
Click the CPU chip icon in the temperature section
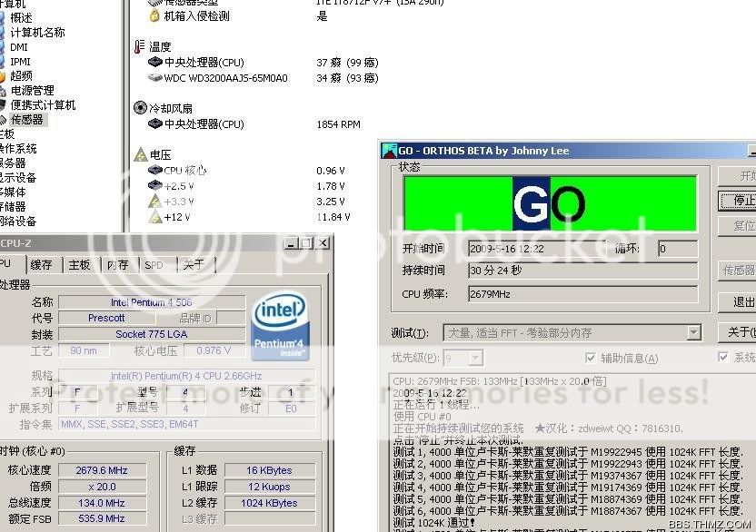154,62
